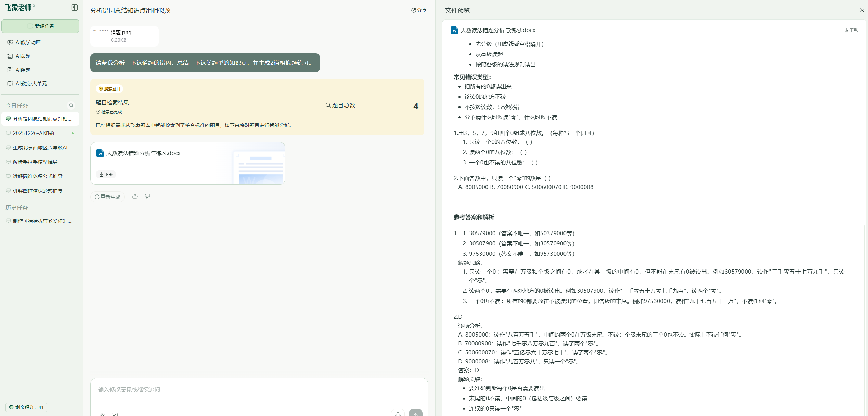The height and width of the screenshot is (416, 868).
Task: Click the 新建任务 button
Action: pyautogui.click(x=40, y=26)
